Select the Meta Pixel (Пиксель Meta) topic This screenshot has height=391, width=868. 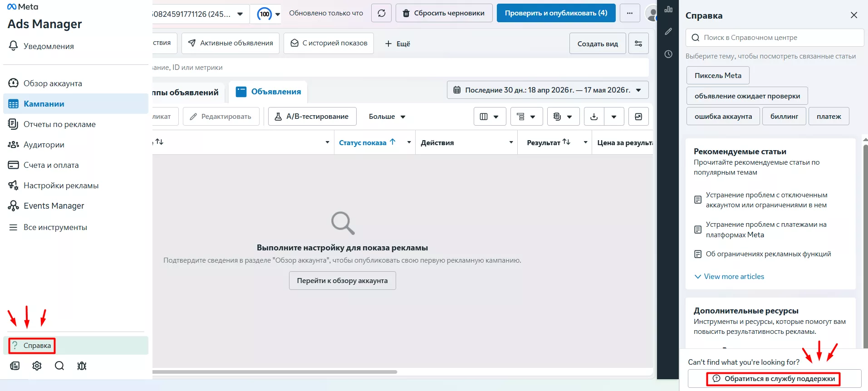point(718,76)
